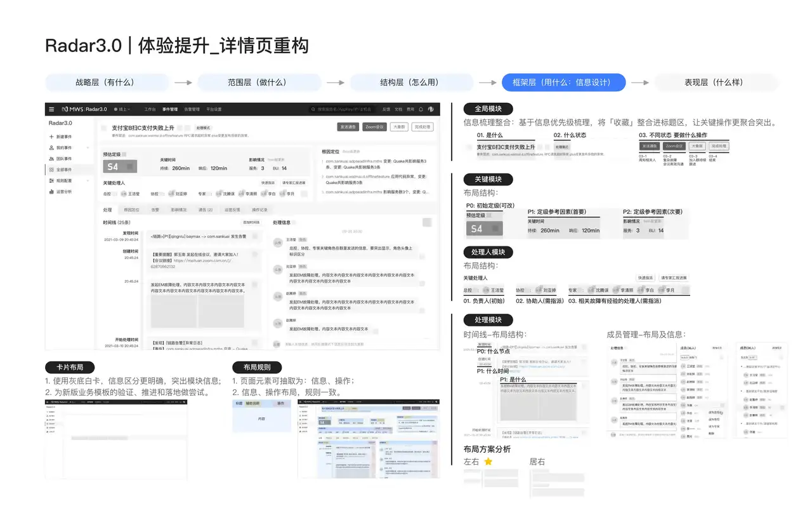Click the 关键模块 black label
Viewport: 812px width, 508px height.
tap(488, 179)
